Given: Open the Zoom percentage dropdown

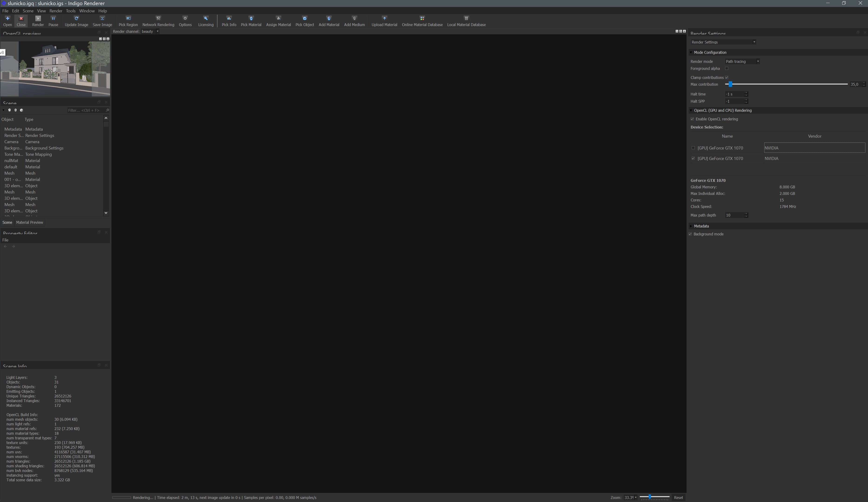Looking at the screenshot, I should click(x=630, y=498).
